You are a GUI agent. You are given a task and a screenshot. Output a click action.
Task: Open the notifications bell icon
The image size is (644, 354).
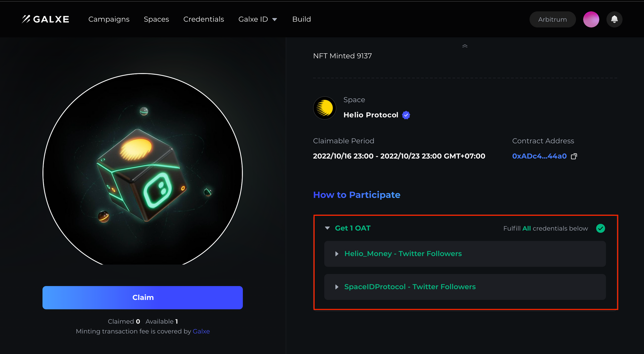[x=614, y=19]
